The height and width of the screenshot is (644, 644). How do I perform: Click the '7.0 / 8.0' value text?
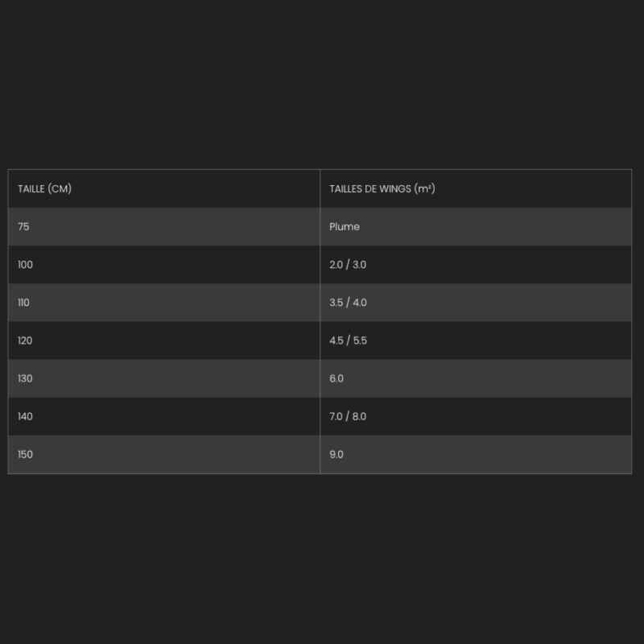click(348, 416)
